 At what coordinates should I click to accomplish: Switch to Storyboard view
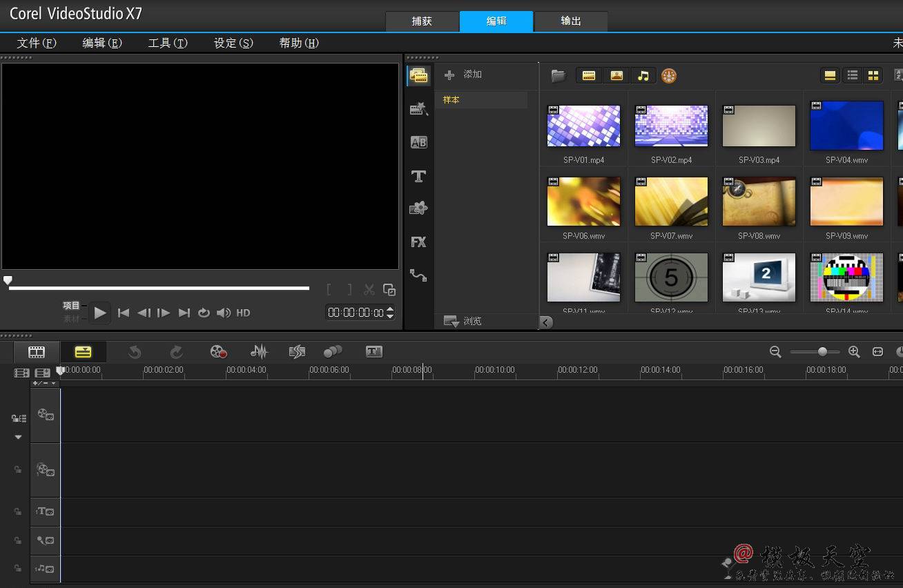(x=37, y=352)
